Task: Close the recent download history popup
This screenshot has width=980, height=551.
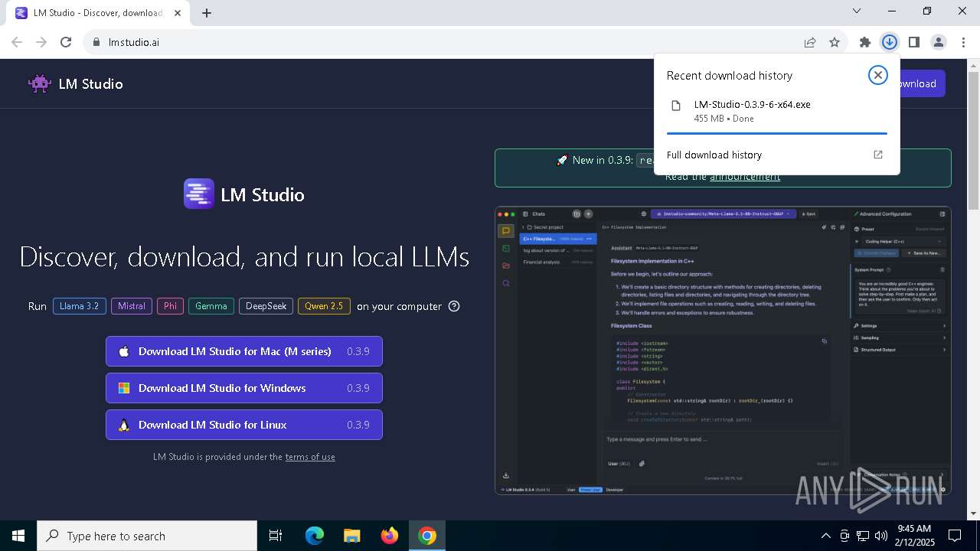Action: (x=877, y=75)
